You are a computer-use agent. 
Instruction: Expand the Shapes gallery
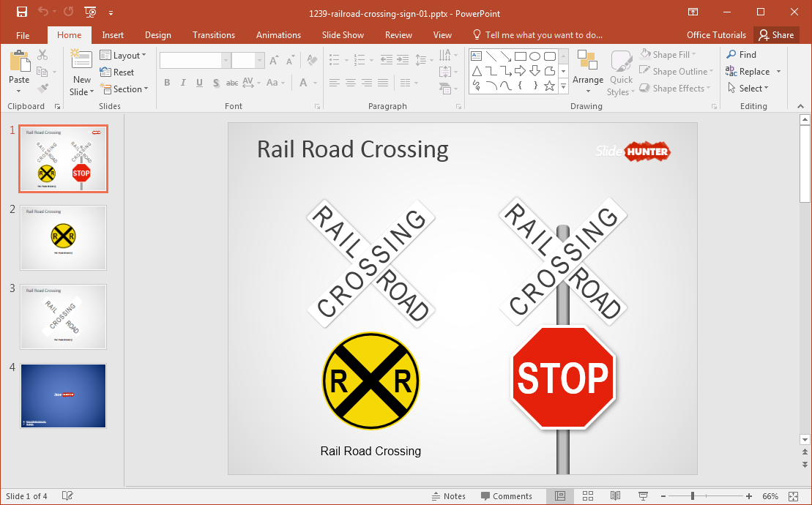(562, 86)
